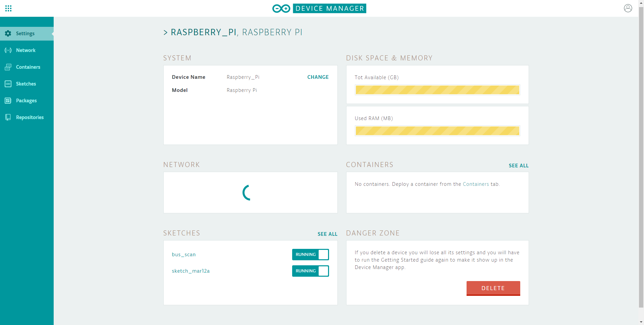This screenshot has width=644, height=325.
Task: Open the apps grid menu icon
Action: point(8,8)
